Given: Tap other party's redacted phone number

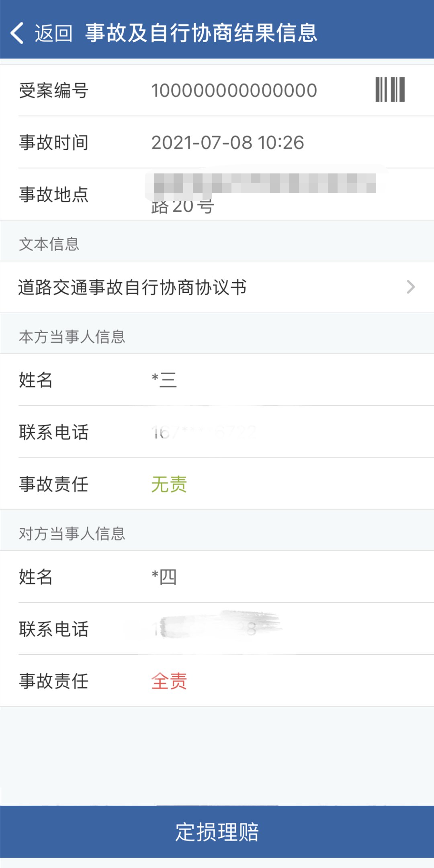Looking at the screenshot, I should tap(217, 628).
